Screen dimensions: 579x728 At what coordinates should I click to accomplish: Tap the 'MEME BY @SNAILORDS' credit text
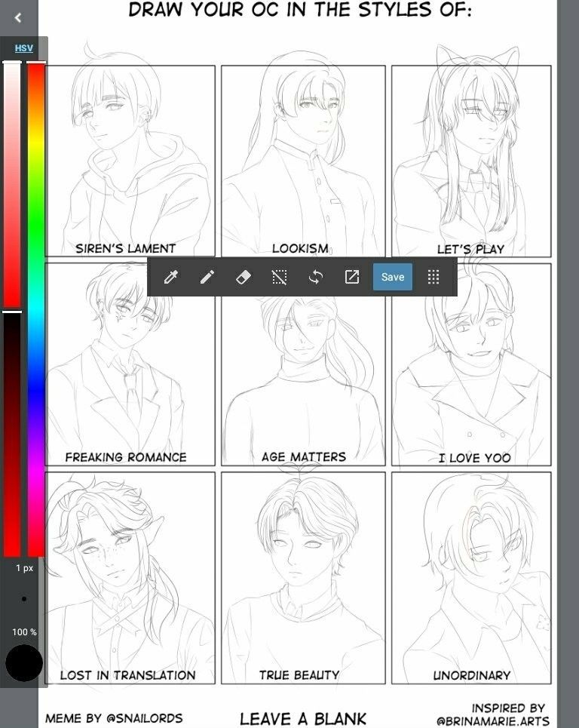114,718
